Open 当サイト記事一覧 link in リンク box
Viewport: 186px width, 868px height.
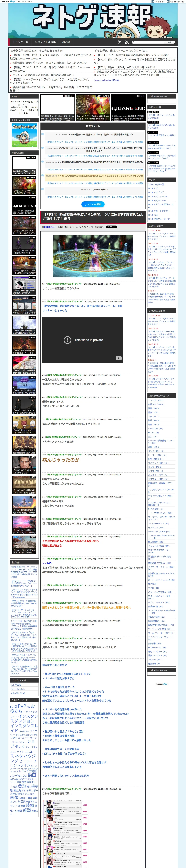(x=156, y=184)
